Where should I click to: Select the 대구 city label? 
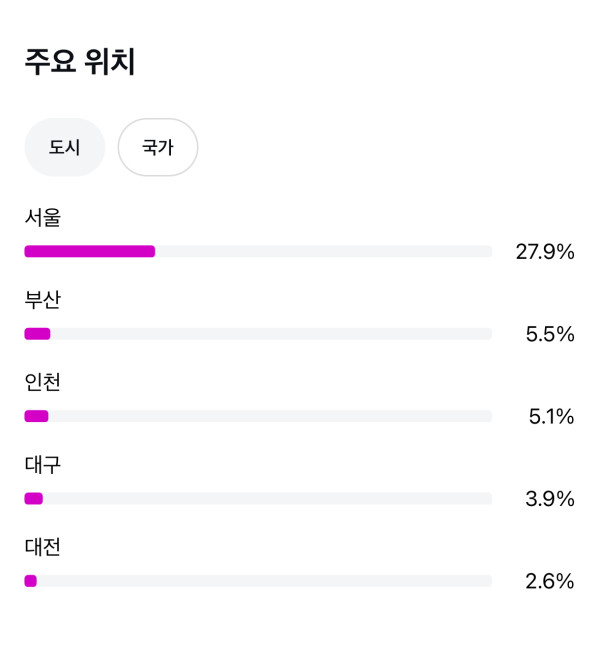(x=43, y=464)
